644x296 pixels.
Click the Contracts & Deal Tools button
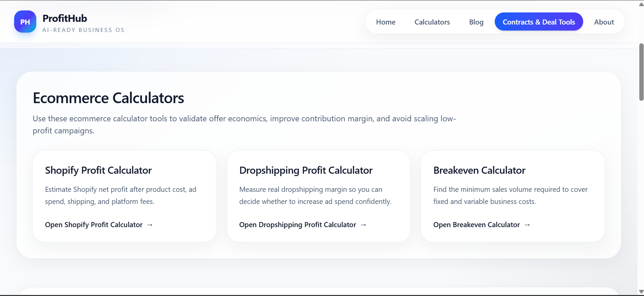pyautogui.click(x=538, y=22)
